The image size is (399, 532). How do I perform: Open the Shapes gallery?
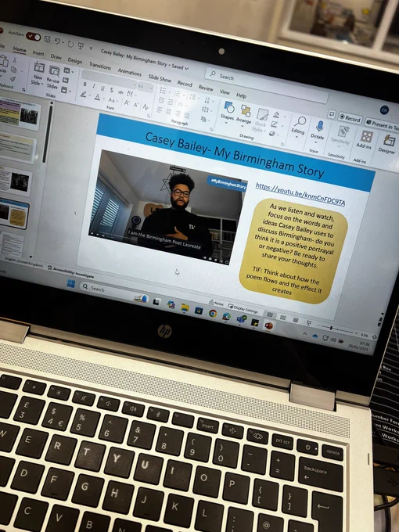[228, 112]
